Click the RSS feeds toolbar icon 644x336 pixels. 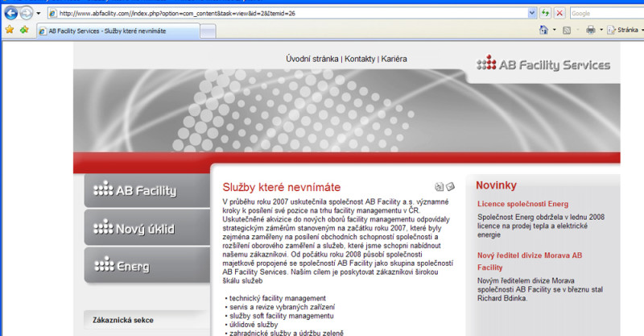click(567, 30)
